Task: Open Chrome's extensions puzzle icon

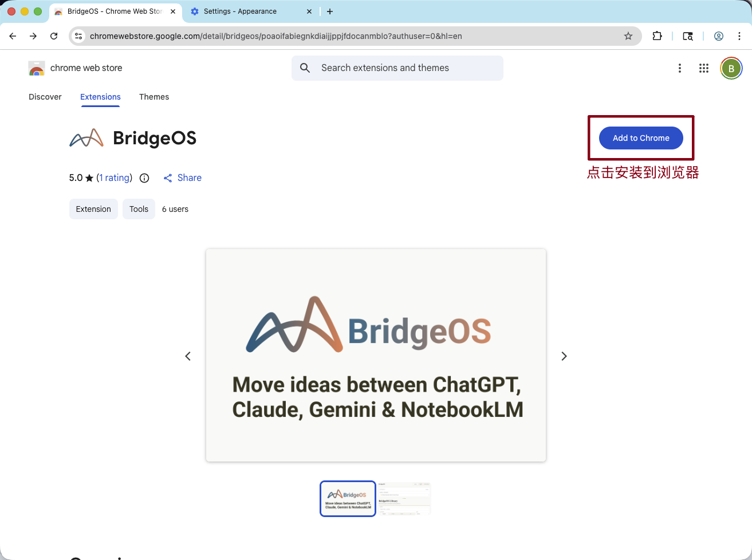Action: coord(657,36)
